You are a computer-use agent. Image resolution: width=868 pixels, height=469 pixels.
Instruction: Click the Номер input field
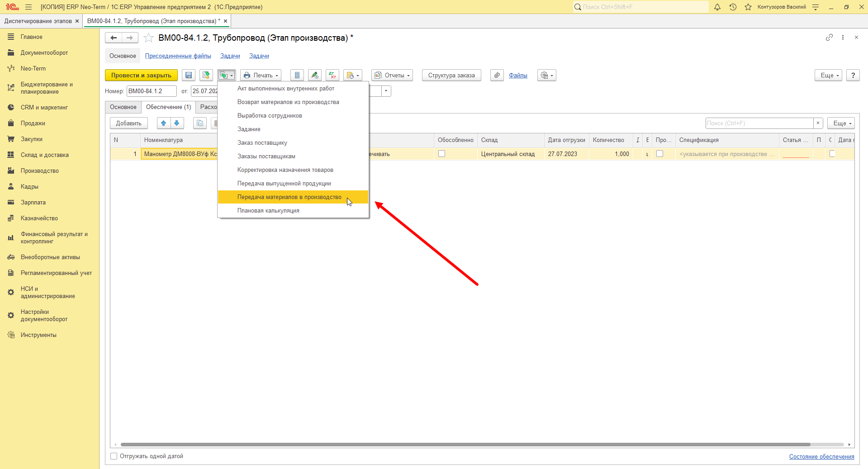coord(152,91)
